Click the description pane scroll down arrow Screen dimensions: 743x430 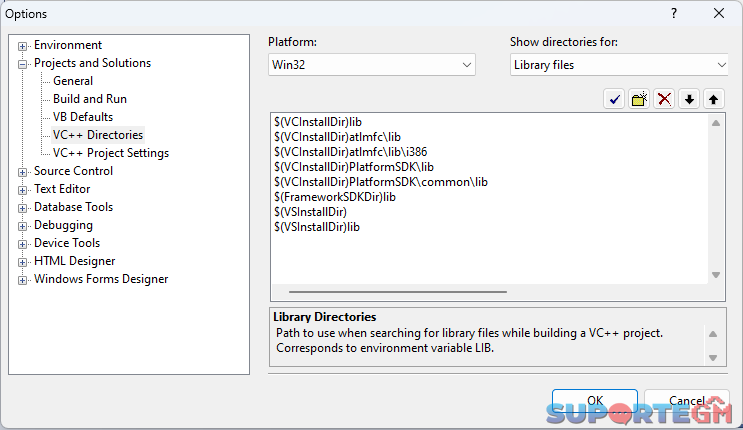(713, 358)
